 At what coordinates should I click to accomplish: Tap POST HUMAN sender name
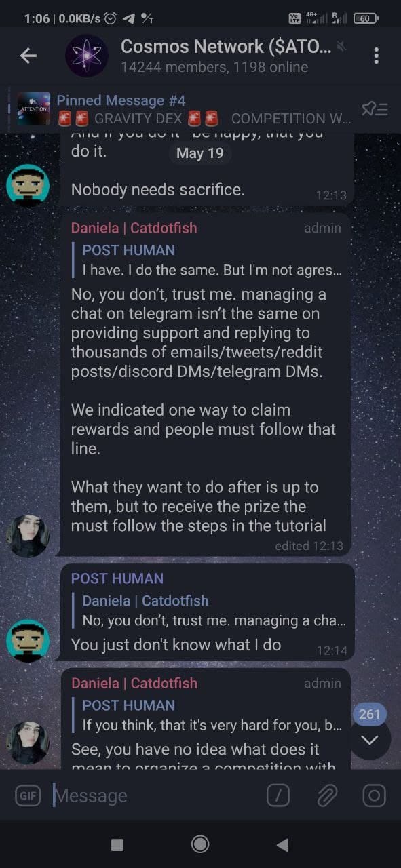coord(117,578)
